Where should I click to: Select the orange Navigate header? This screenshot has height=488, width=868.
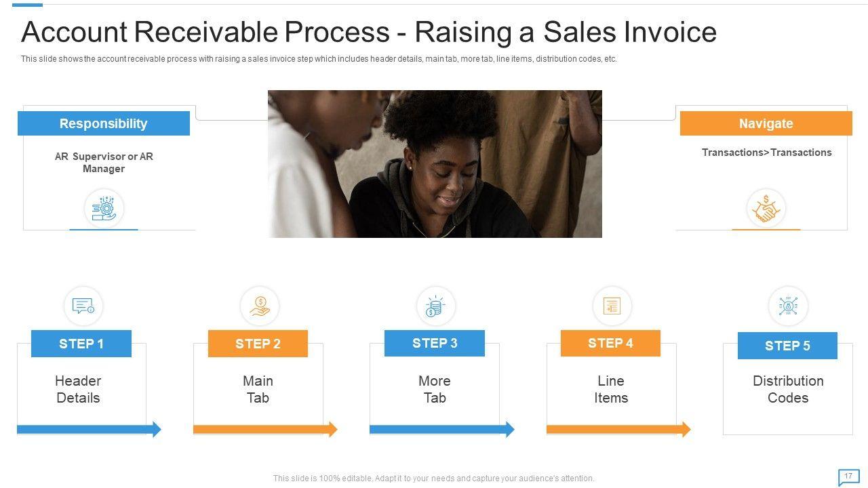(x=766, y=123)
